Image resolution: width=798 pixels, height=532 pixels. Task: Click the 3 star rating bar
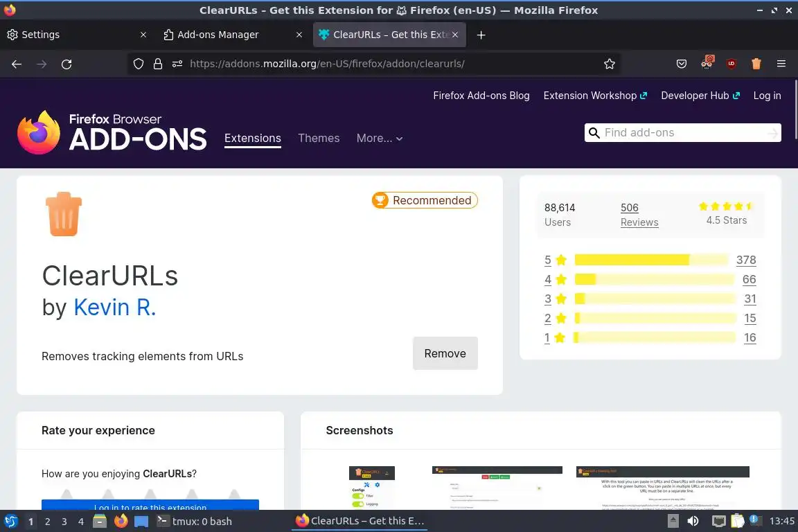tap(655, 299)
